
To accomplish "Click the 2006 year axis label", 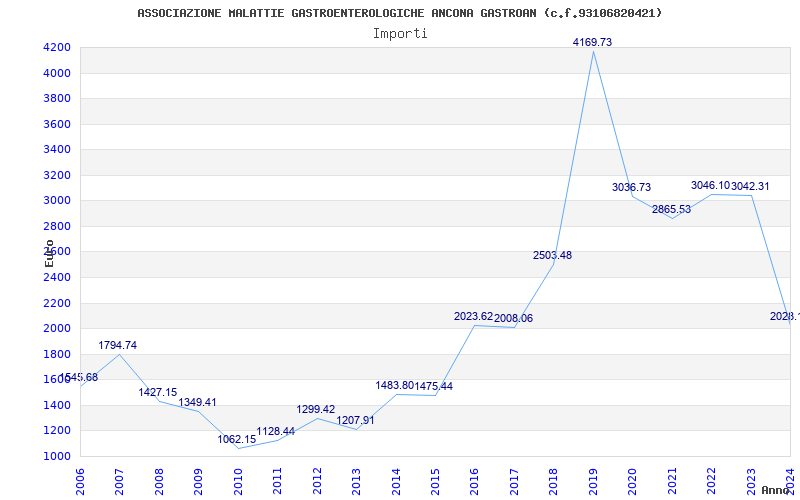I will pos(80,482).
